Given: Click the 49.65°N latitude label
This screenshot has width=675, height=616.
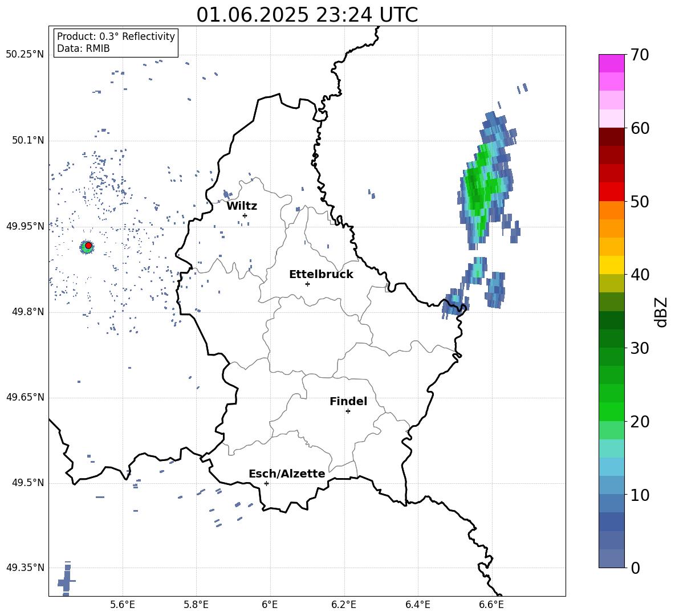Looking at the screenshot, I should [25, 397].
